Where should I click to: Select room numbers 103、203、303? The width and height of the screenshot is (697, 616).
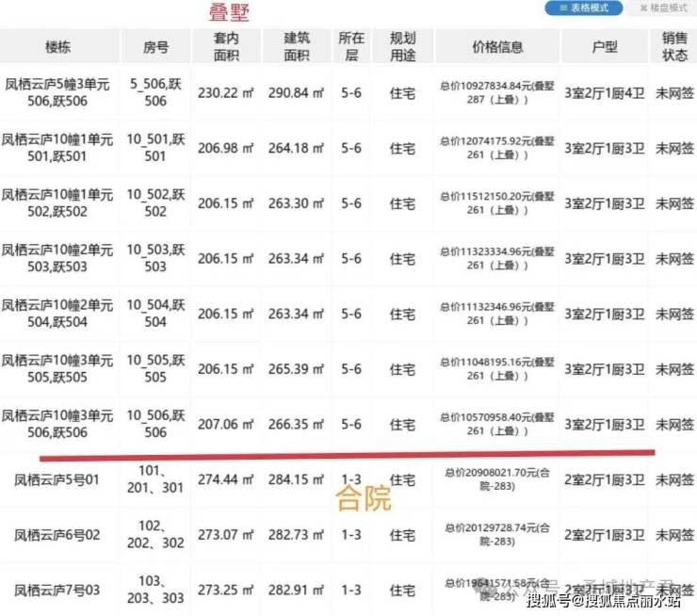point(155,590)
